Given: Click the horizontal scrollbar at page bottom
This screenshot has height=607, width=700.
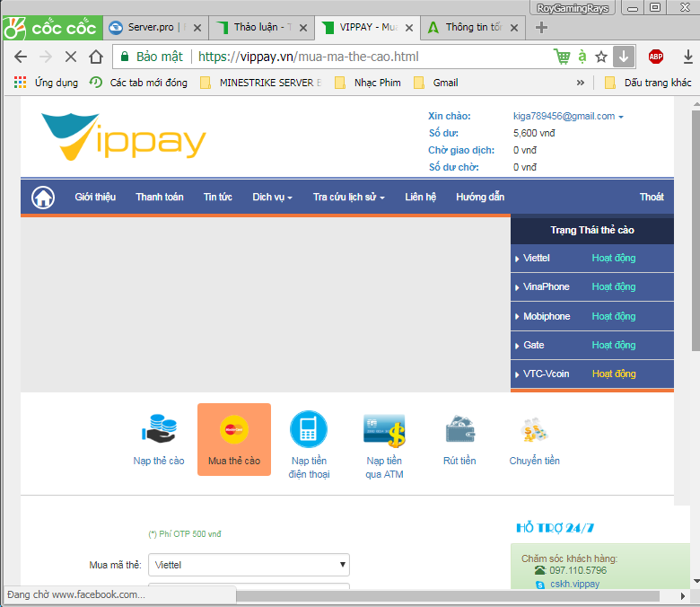Looking at the screenshot, I should pyautogui.click(x=448, y=596).
